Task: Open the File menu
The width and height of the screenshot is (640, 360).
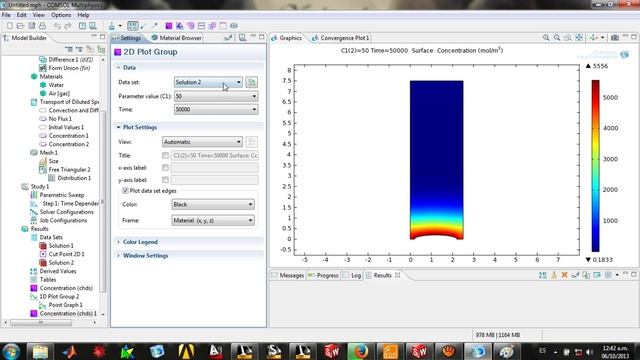Action: [x=6, y=15]
